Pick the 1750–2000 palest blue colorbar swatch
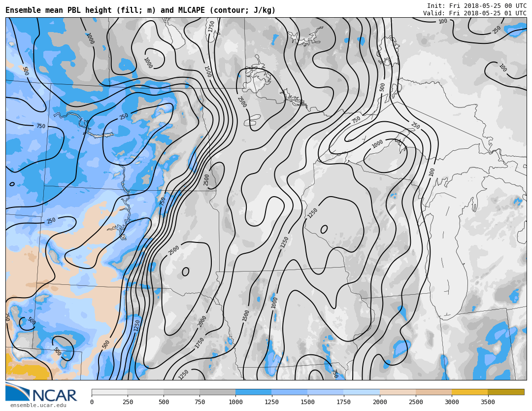 point(362,392)
